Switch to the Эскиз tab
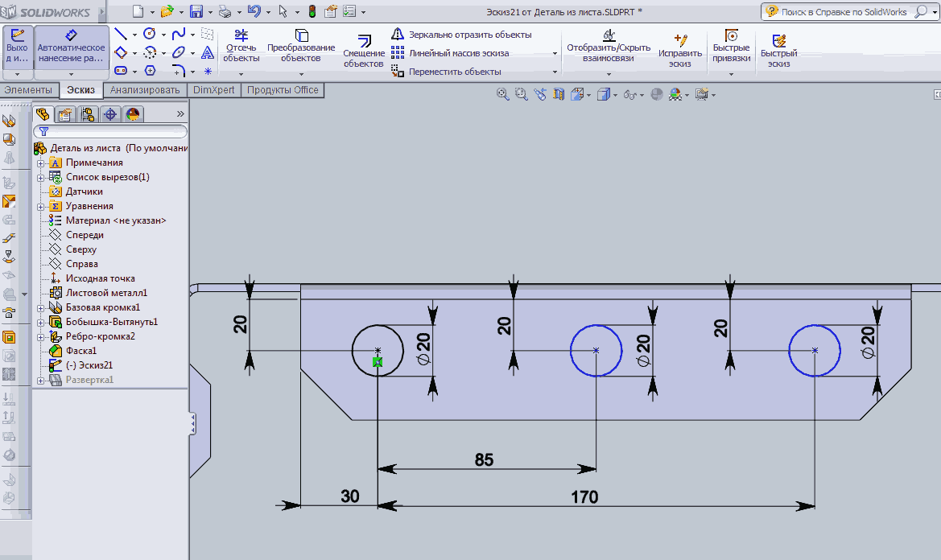 [81, 90]
